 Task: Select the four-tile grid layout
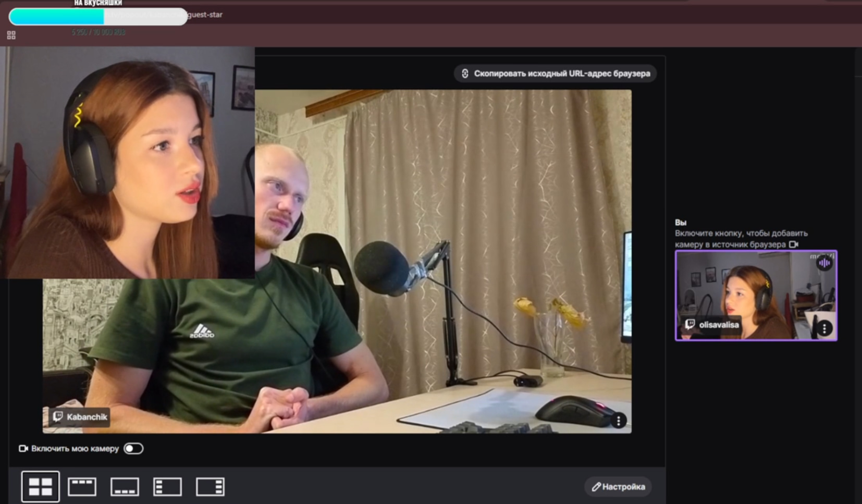tap(40, 486)
